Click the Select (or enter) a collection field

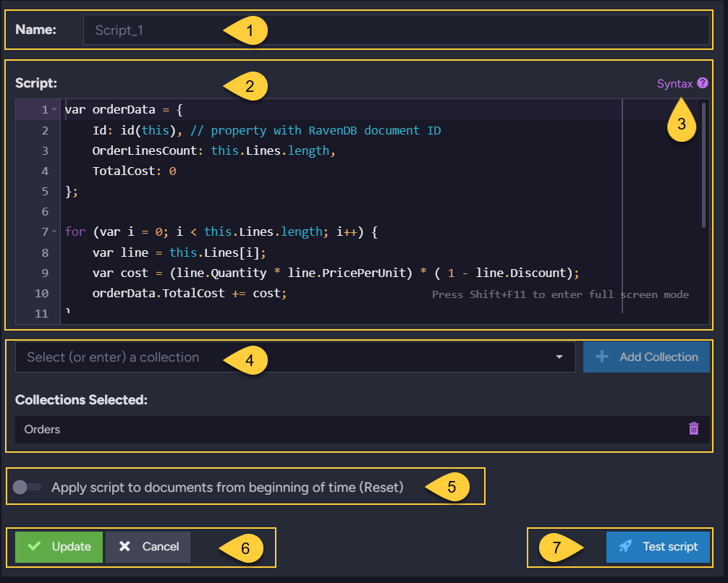coord(295,357)
